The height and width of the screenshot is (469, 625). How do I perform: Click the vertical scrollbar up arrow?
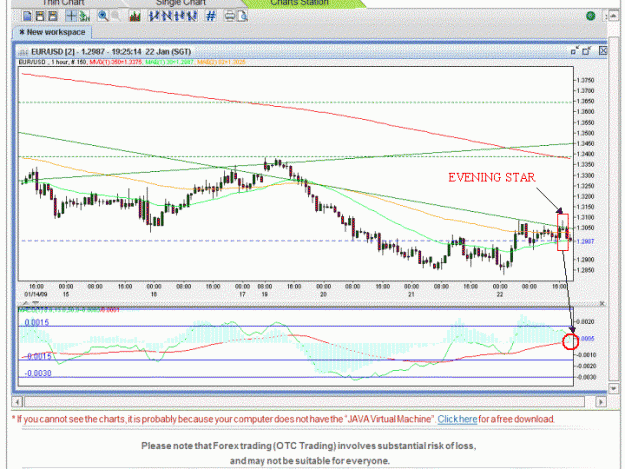point(614,16)
